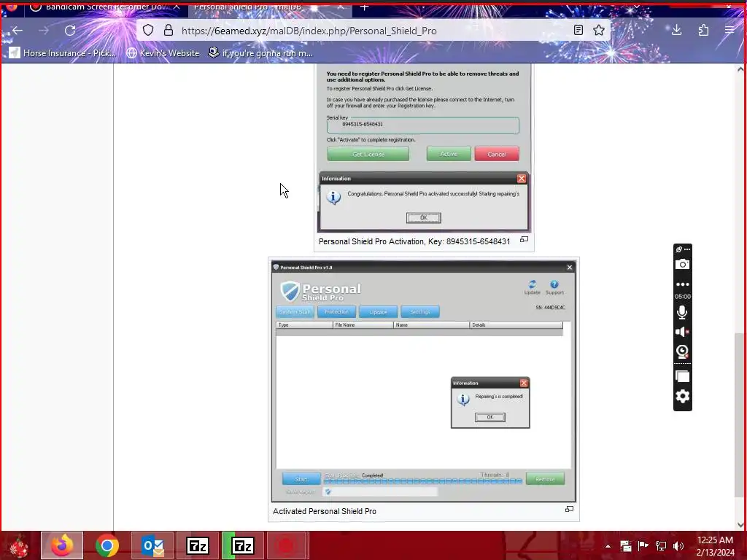The width and height of the screenshot is (747, 560).
Task: Switch to Bandicam Screen Recorder tab
Action: 104,7
